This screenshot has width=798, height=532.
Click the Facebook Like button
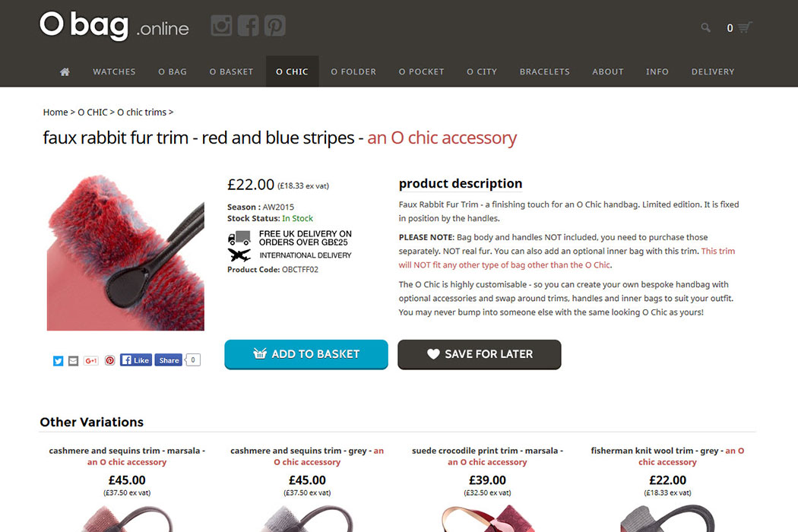(x=136, y=360)
